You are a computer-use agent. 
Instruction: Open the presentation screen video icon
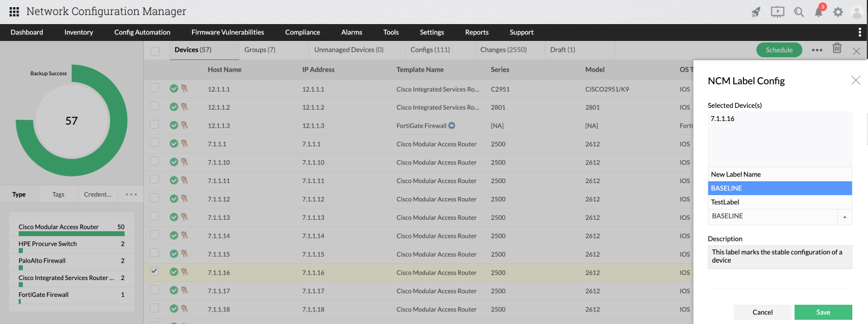click(777, 11)
